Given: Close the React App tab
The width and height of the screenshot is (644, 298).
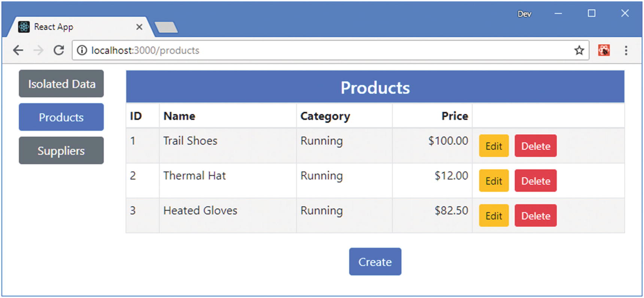Looking at the screenshot, I should click(139, 27).
